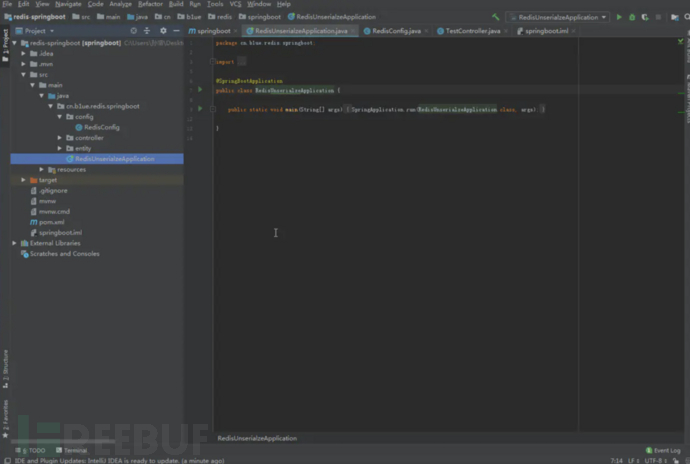Hide the Project panel with minimize icon
Image resolution: width=690 pixels, height=464 pixels.
point(175,31)
